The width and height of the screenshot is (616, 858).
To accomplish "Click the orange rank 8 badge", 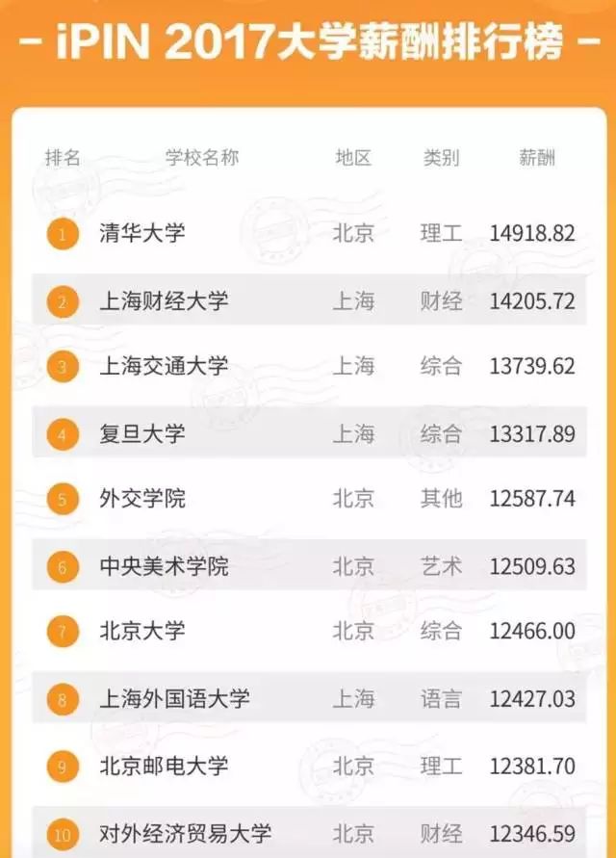I will 63,699.
